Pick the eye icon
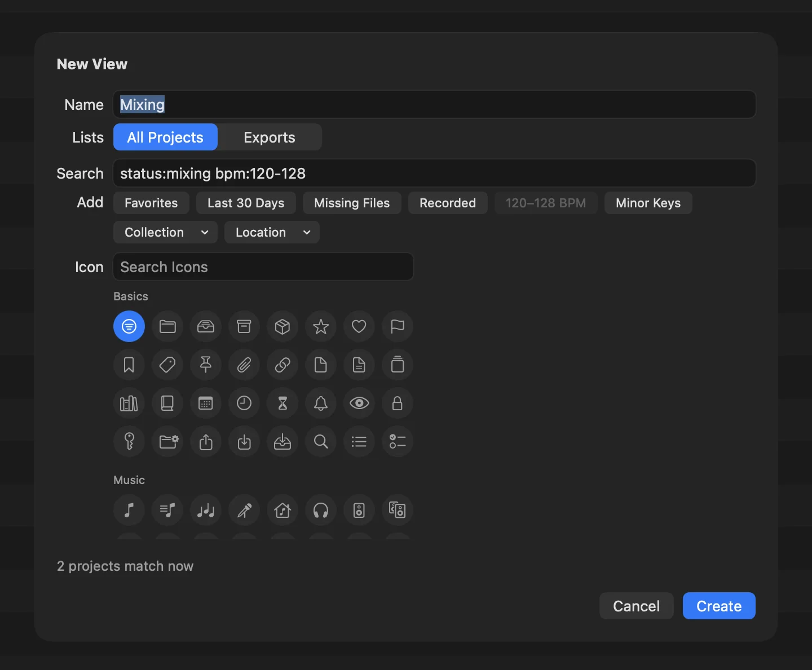 click(359, 403)
